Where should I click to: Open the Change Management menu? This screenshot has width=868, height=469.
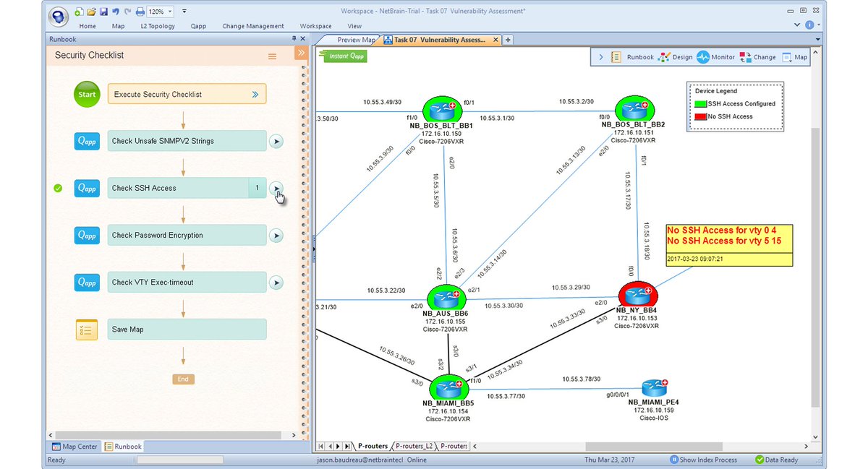pos(253,26)
